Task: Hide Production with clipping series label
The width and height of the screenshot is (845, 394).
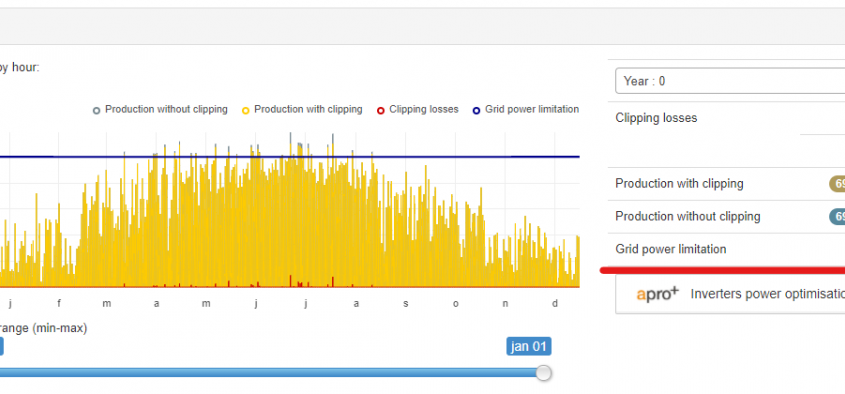Action: [x=308, y=109]
